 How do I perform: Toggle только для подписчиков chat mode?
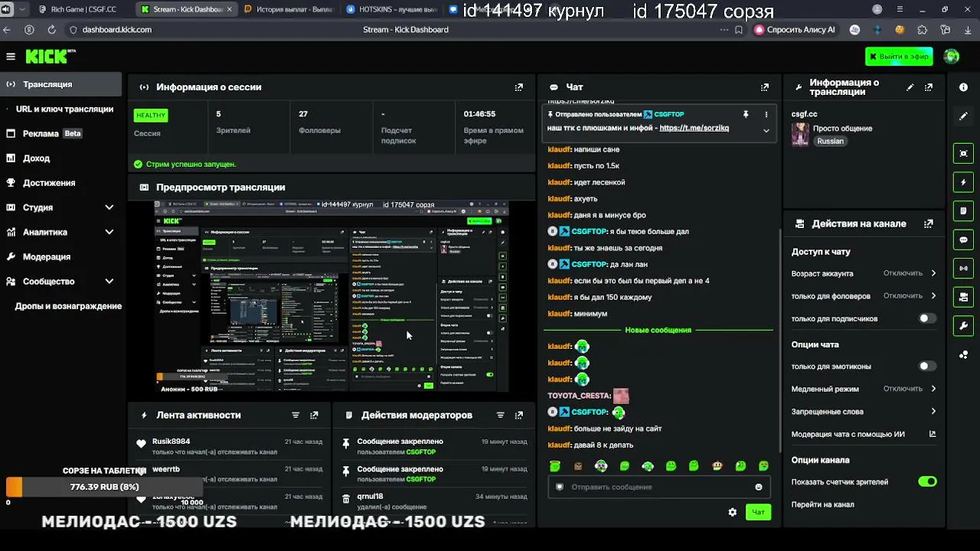tap(927, 318)
